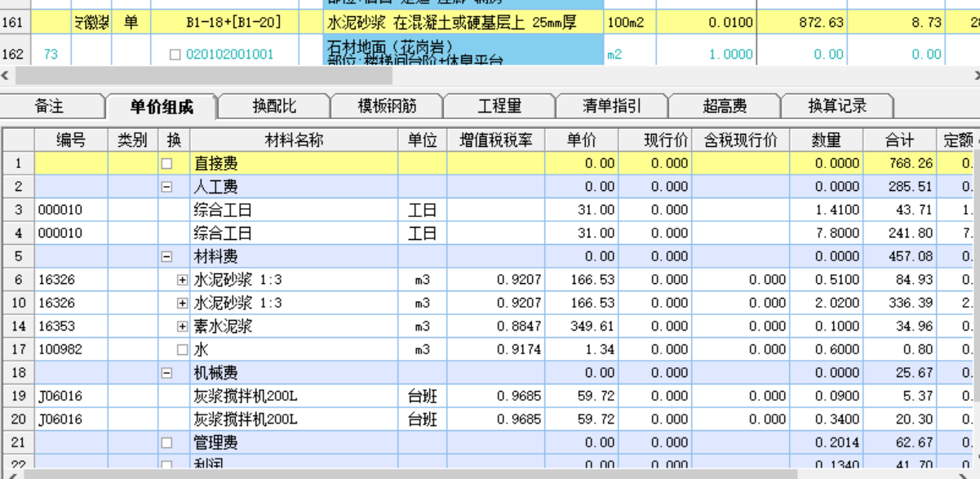
Task: Click the 84.93 total cell
Action: tap(899, 280)
